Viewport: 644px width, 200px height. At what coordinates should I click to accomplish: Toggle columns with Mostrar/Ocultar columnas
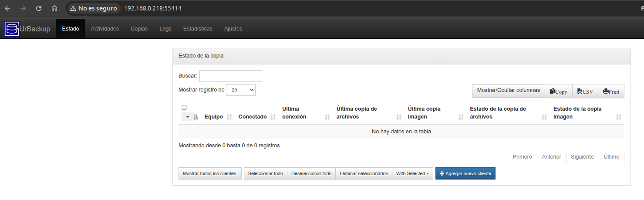click(508, 90)
